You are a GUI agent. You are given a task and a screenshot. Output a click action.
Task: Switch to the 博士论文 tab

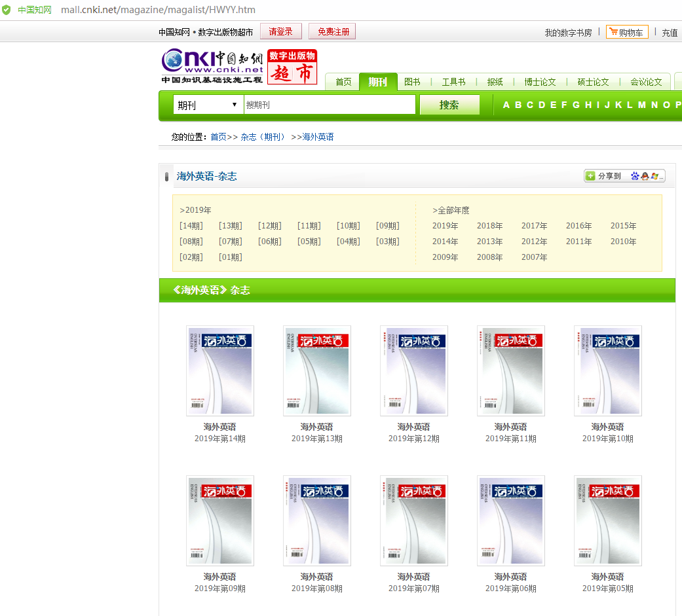pyautogui.click(x=540, y=82)
